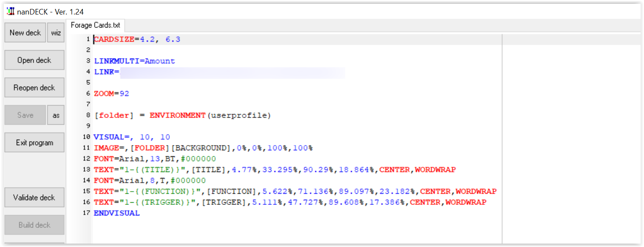Click the 'as' button to save as

[x=56, y=115]
